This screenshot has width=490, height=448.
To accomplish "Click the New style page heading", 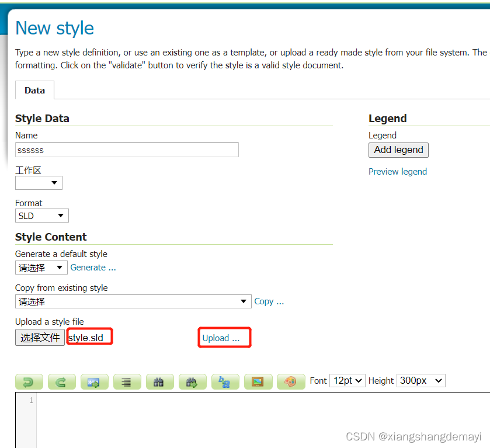I will click(x=55, y=28).
